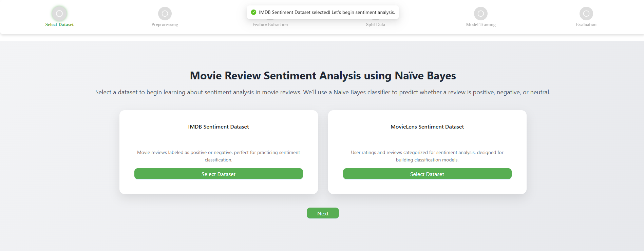Image resolution: width=644 pixels, height=251 pixels.
Task: Click the intro paragraph about Naive Bayes classifier
Action: [x=323, y=92]
